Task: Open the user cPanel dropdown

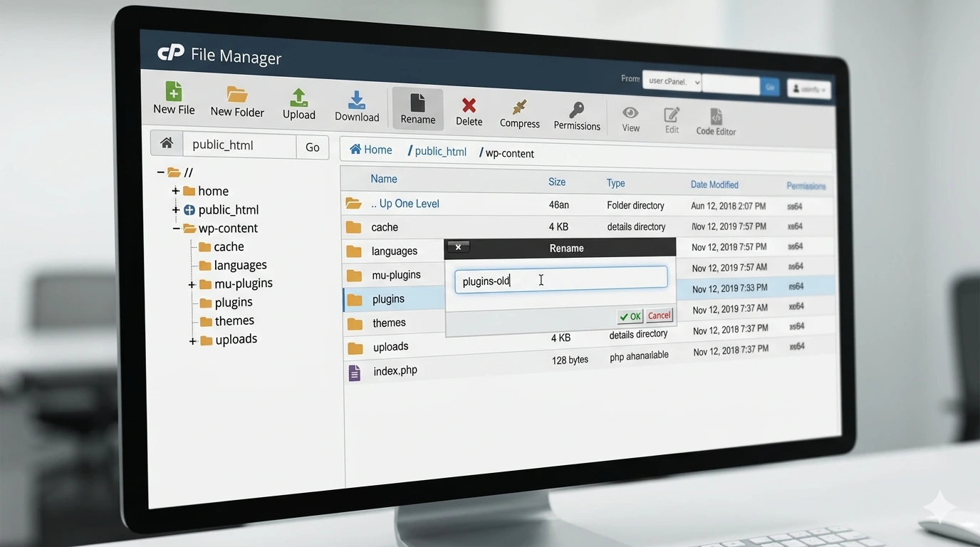Action: click(x=672, y=82)
